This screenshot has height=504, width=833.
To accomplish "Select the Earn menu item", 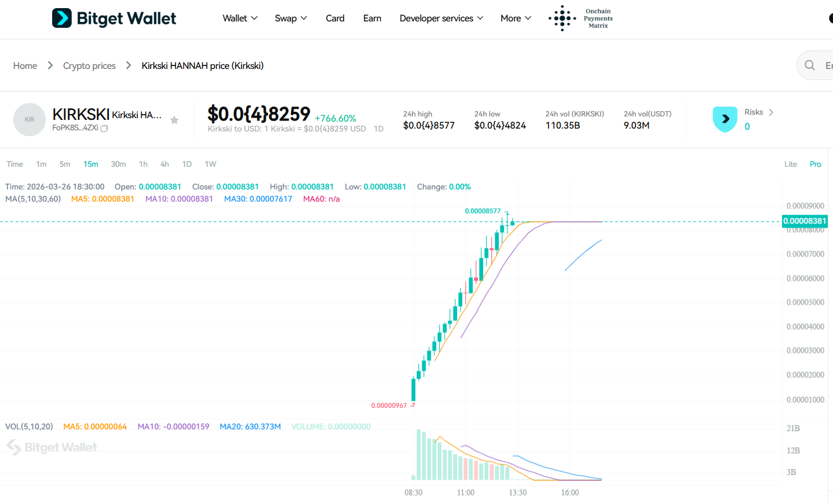I will [x=372, y=18].
